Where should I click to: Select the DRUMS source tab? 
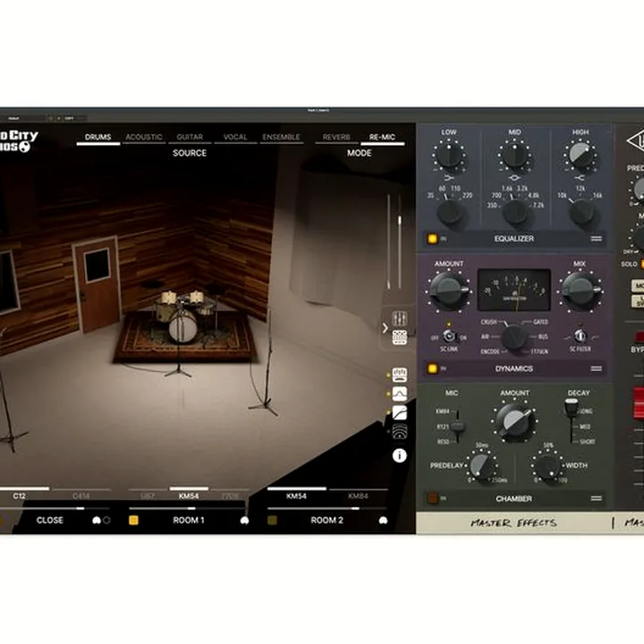[97, 137]
